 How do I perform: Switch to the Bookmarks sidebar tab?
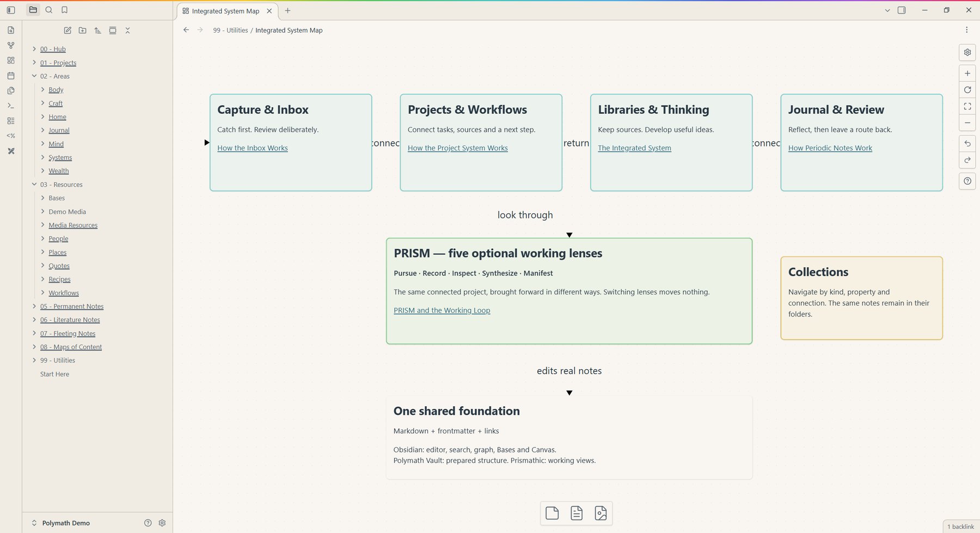pyautogui.click(x=64, y=10)
